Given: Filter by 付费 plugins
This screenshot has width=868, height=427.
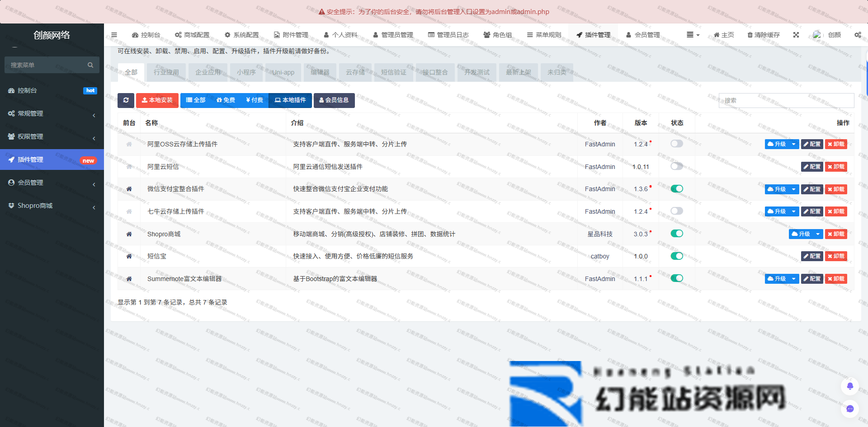Looking at the screenshot, I should (255, 100).
